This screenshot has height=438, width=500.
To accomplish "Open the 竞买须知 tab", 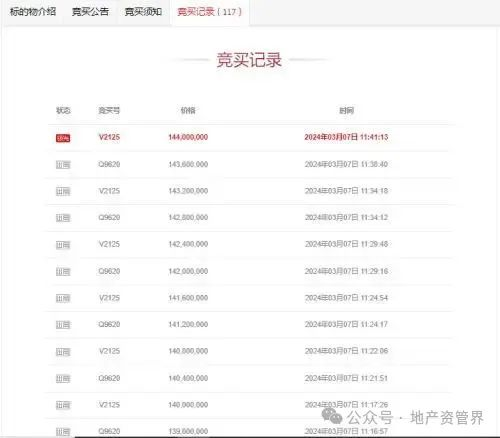I will 143,12.
